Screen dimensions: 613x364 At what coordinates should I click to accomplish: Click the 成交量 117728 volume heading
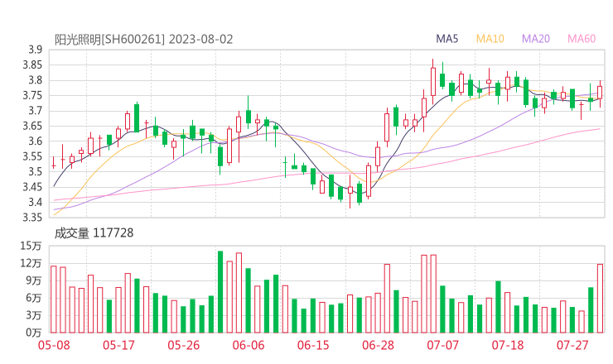point(94,233)
